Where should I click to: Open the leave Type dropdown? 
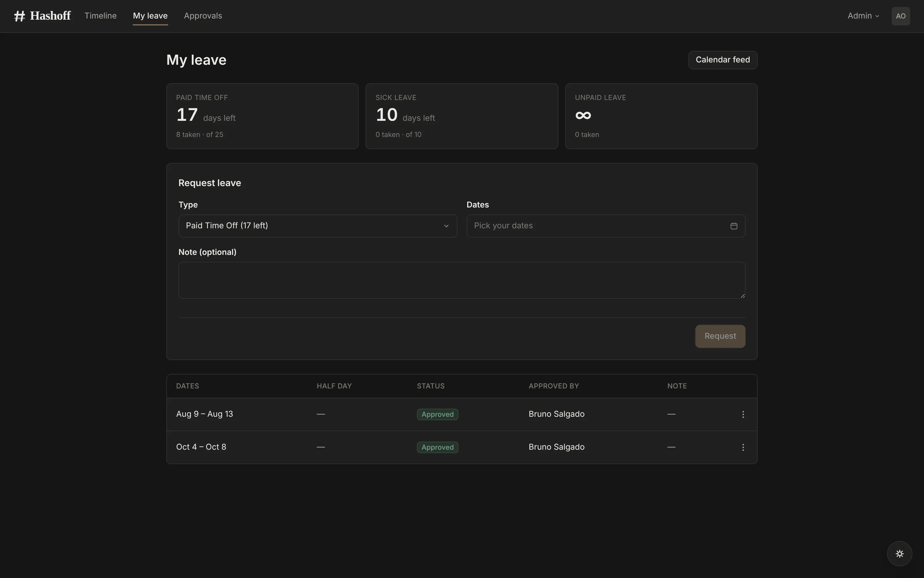[x=317, y=226]
